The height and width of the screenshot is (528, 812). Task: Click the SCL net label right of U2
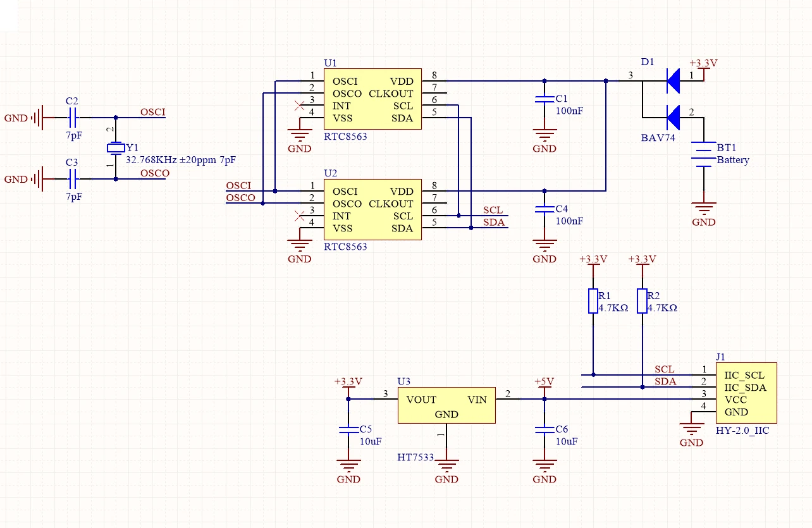[493, 210]
